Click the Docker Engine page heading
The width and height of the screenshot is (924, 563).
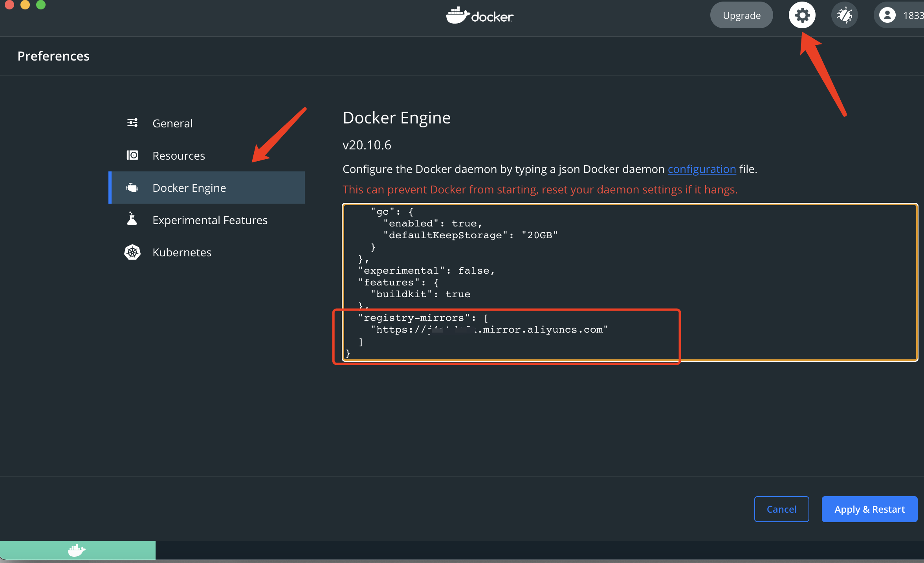pyautogui.click(x=396, y=118)
